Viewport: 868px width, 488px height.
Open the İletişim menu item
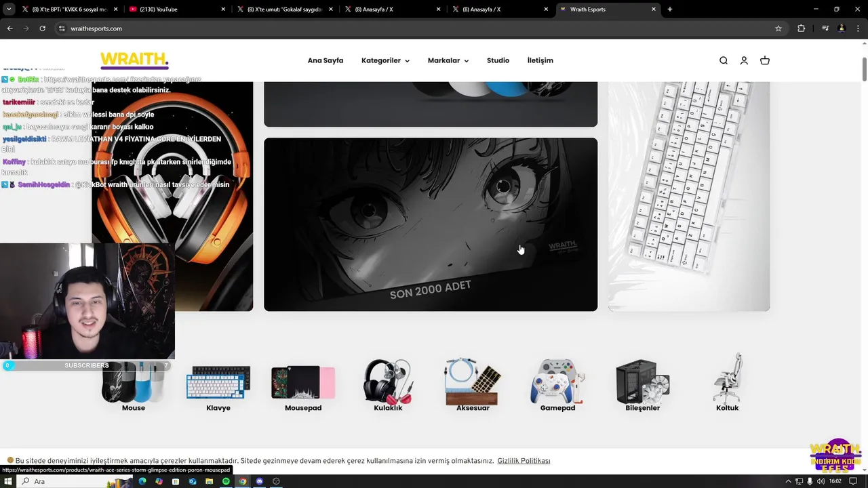click(540, 60)
